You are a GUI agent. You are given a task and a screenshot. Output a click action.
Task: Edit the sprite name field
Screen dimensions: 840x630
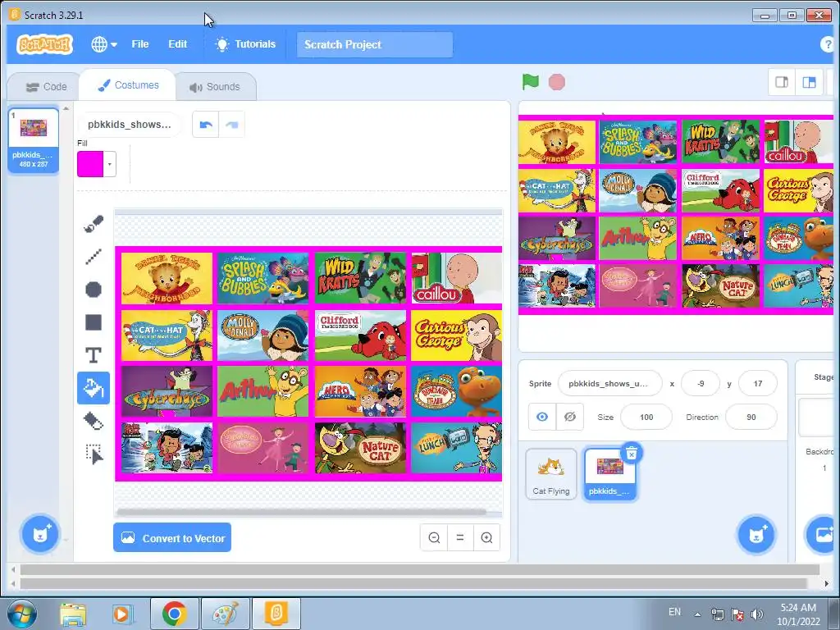(x=609, y=384)
